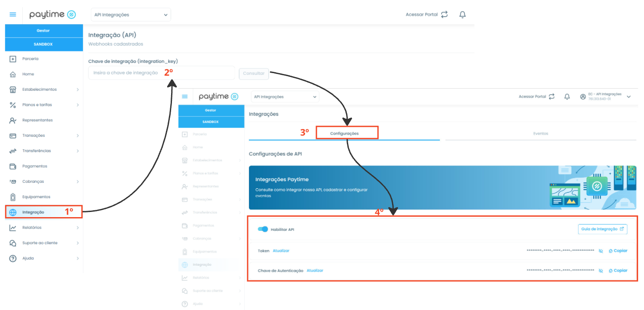Viewport: 644px width, 310px height.
Task: Click Atualizar next to Chave de Autenticação
Action: pos(315,270)
